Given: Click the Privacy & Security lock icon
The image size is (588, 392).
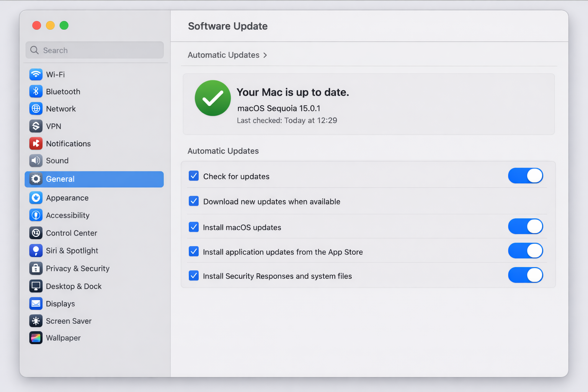Looking at the screenshot, I should point(36,268).
